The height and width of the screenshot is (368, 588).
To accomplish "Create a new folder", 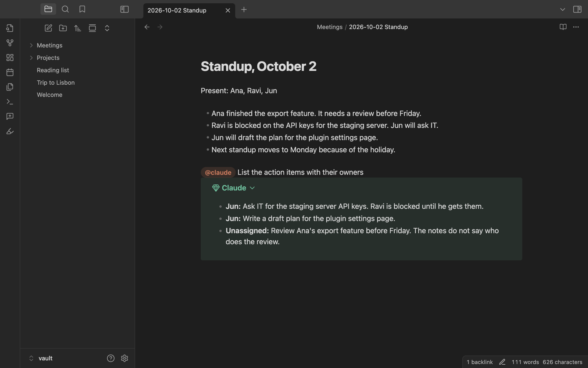I will [x=63, y=28].
